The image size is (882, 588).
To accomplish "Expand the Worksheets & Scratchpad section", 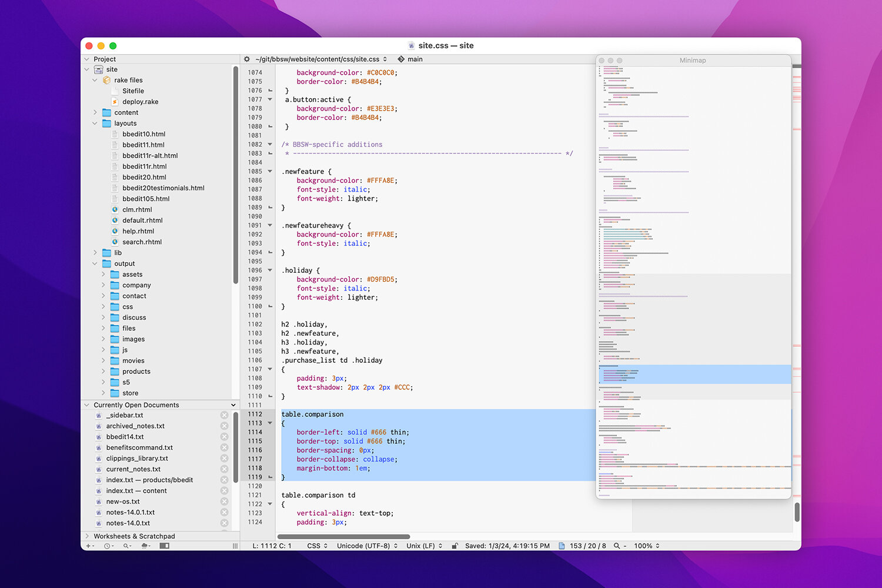I will (x=87, y=536).
